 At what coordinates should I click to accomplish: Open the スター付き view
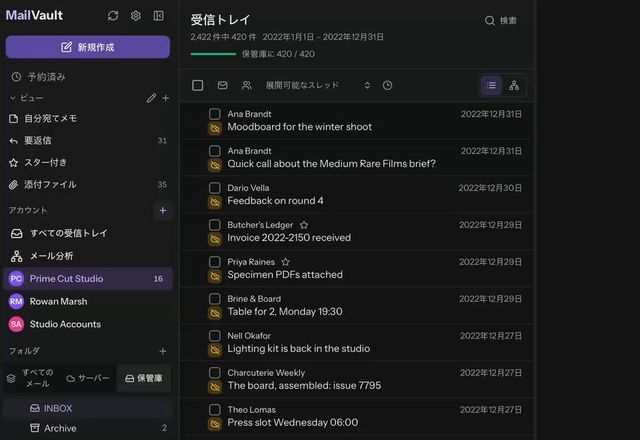[x=88, y=162]
